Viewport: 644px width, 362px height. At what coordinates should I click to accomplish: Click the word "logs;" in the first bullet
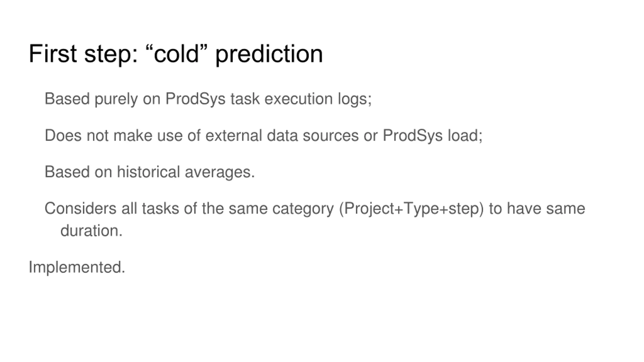[355, 99]
